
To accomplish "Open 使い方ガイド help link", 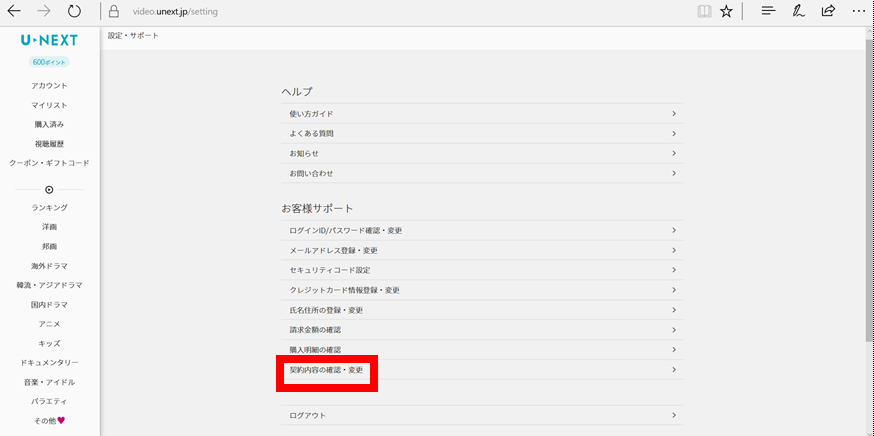I will (482, 114).
